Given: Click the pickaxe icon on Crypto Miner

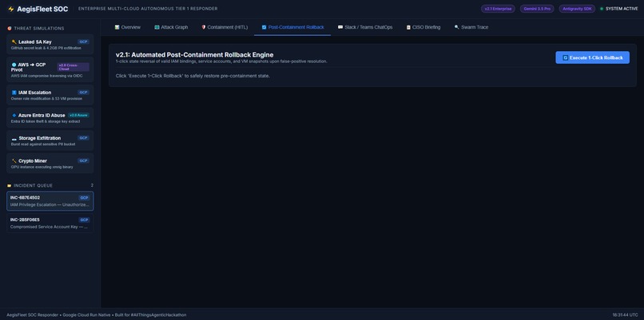Looking at the screenshot, I should [x=14, y=161].
